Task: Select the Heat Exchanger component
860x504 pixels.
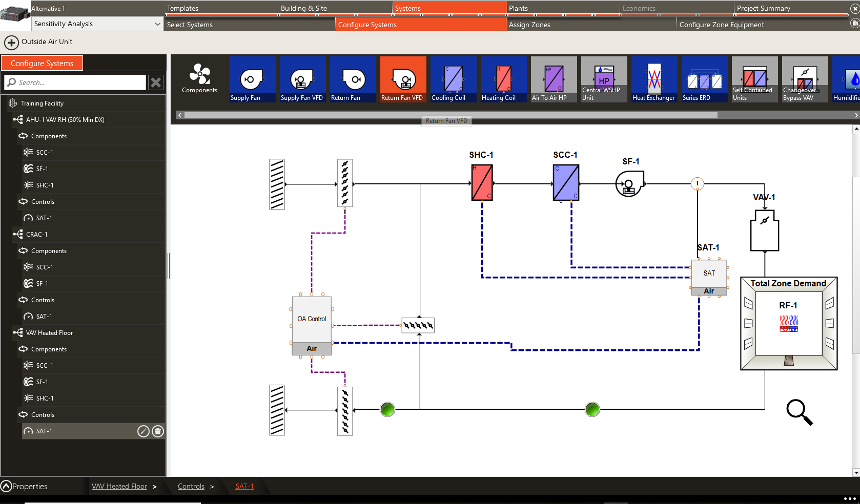Action: [x=654, y=79]
